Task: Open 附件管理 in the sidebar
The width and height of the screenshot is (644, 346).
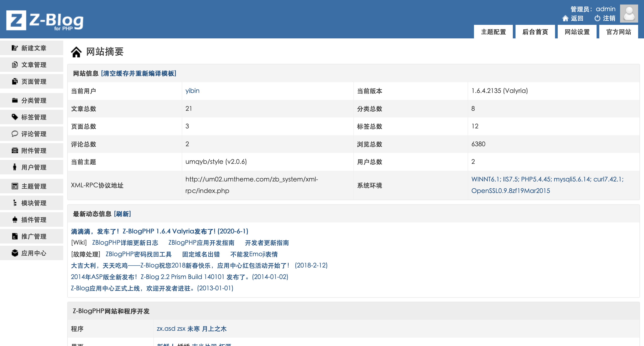Action: point(32,150)
